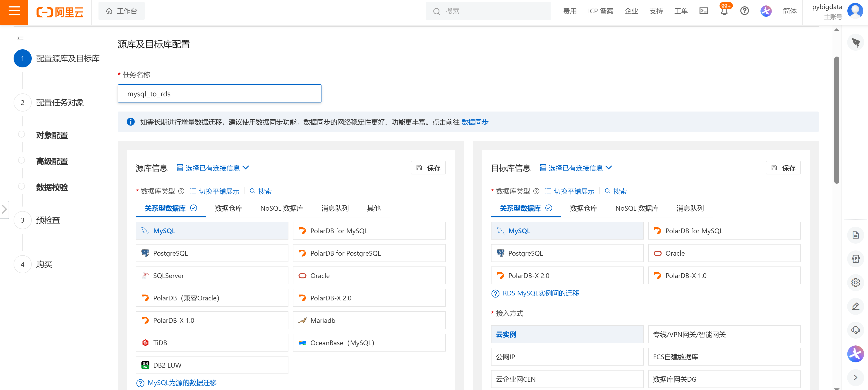This screenshot has width=868, height=390.
Task: Open the 费用 menu
Action: pos(570,11)
